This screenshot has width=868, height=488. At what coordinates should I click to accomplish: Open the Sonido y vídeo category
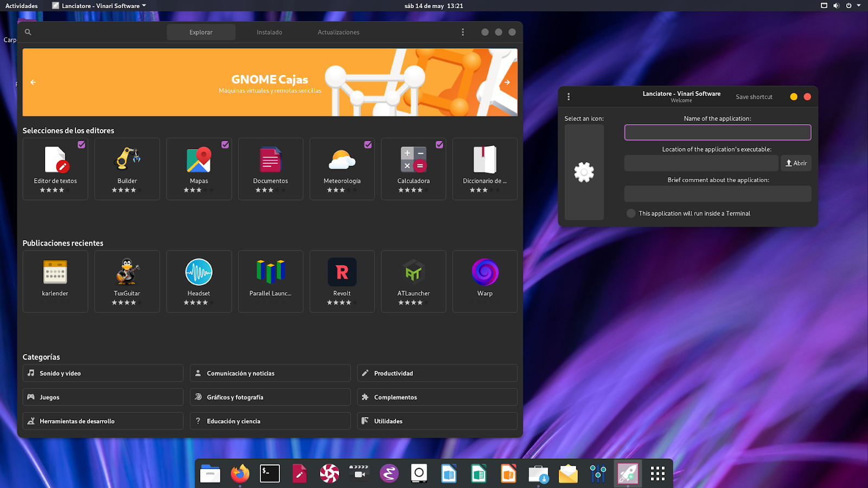[103, 373]
